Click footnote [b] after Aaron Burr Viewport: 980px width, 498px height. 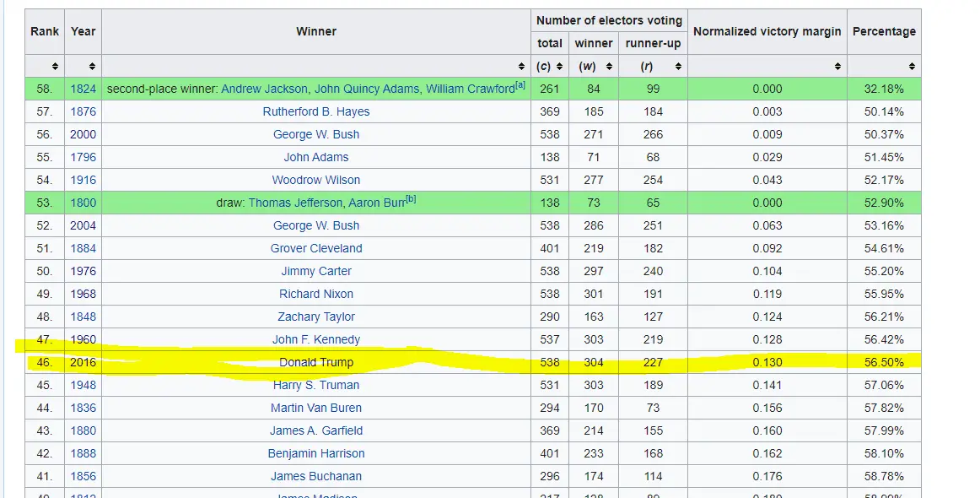(x=411, y=199)
